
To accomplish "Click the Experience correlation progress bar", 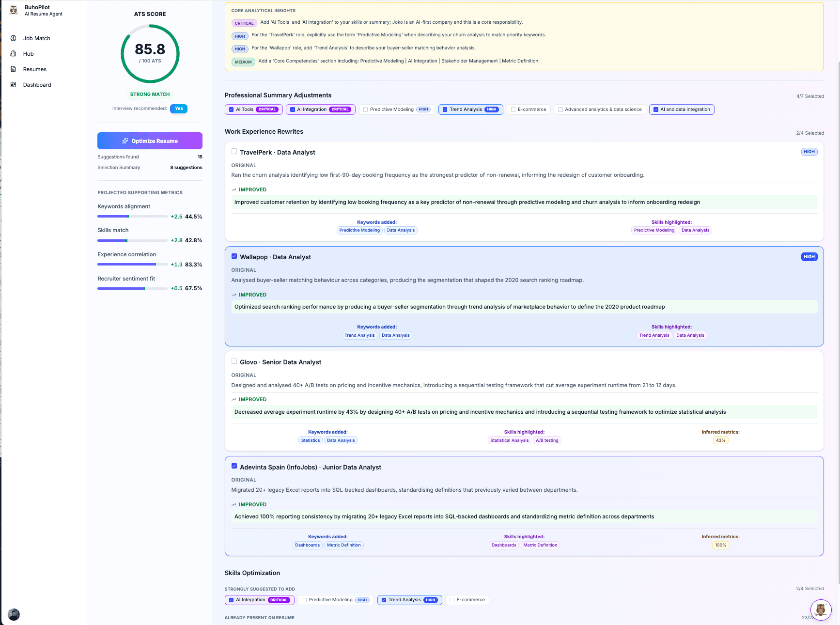I will click(x=132, y=264).
